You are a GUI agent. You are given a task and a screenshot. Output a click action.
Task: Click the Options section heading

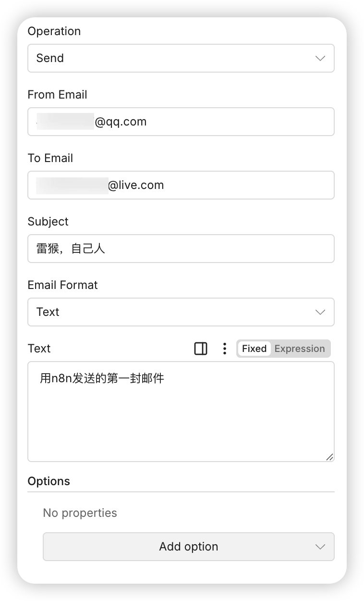pyautogui.click(x=49, y=481)
